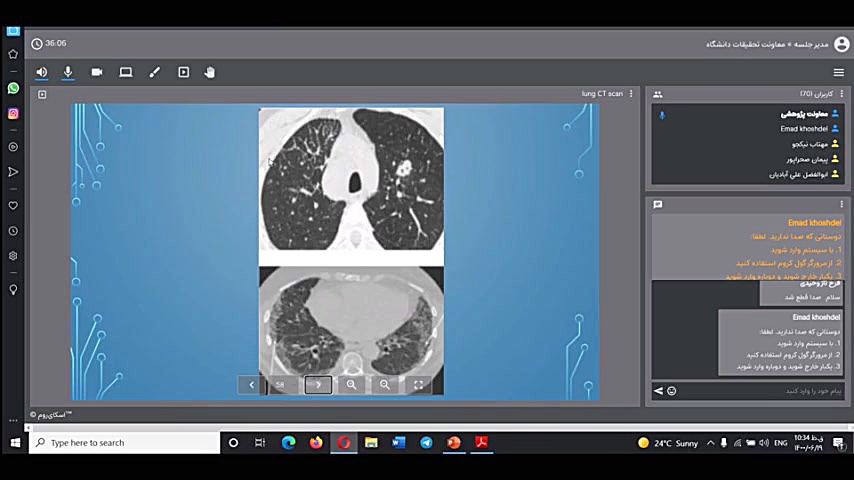Raise your hand in the meeting
This screenshot has width=854, height=480.
coord(210,72)
